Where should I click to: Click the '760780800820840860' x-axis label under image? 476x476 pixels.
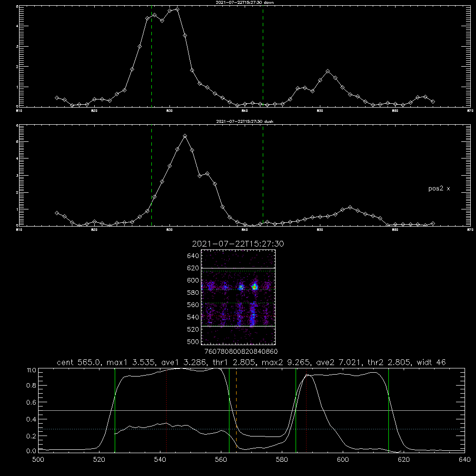click(x=241, y=351)
